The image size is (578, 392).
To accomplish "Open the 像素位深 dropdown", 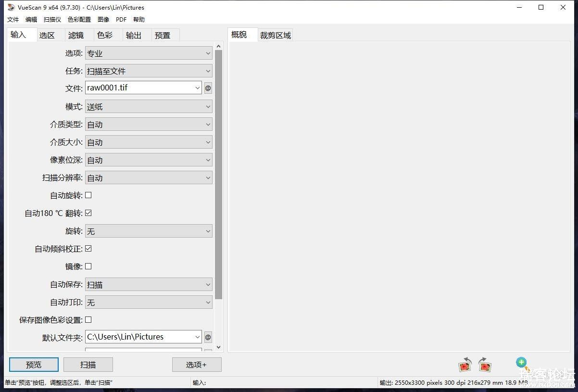I will tap(149, 160).
